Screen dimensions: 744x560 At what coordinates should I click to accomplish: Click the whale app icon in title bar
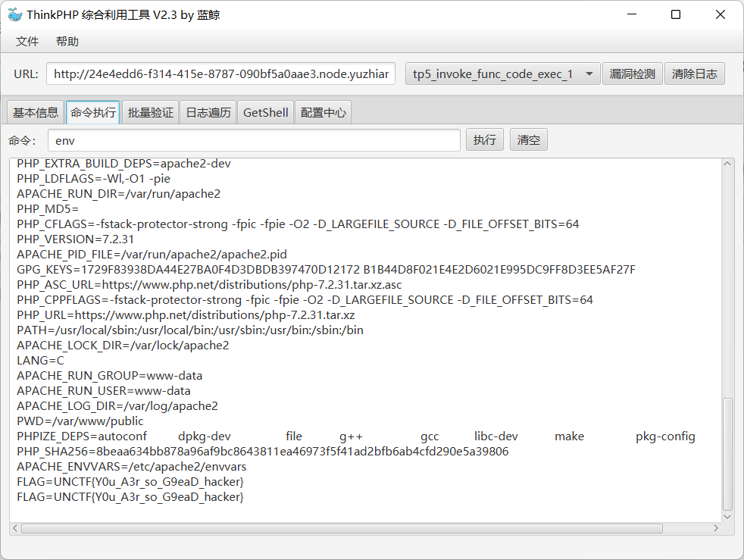click(14, 14)
